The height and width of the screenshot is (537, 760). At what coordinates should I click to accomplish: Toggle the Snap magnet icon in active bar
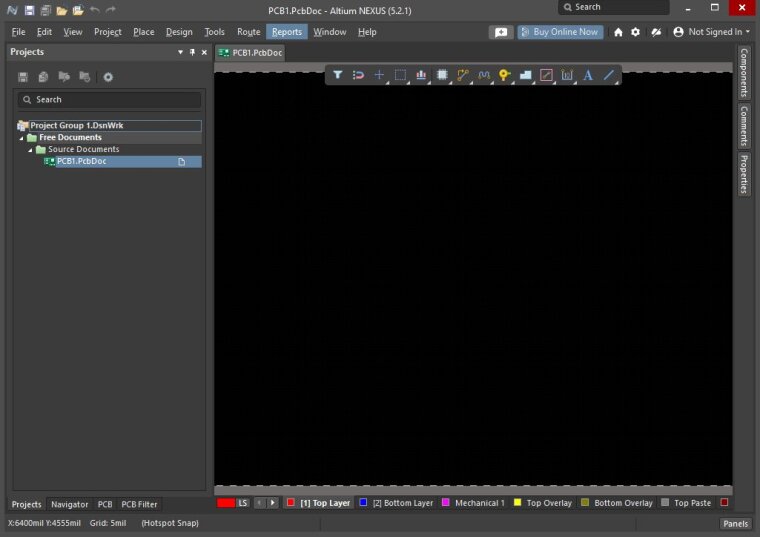tap(358, 75)
